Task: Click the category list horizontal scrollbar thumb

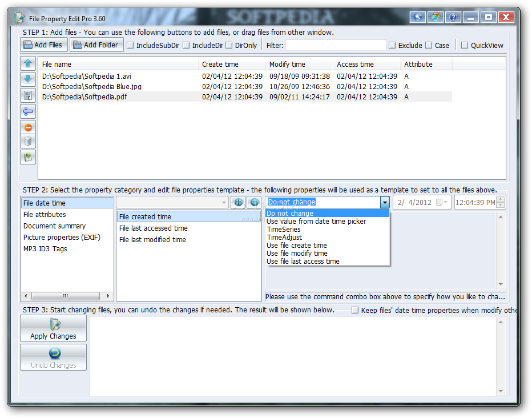Action: coord(66,296)
